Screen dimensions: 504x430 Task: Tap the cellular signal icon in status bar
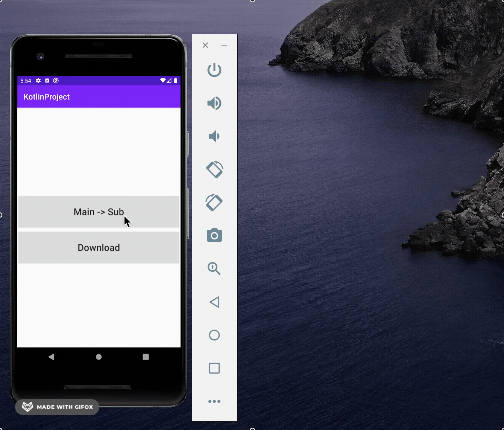169,81
